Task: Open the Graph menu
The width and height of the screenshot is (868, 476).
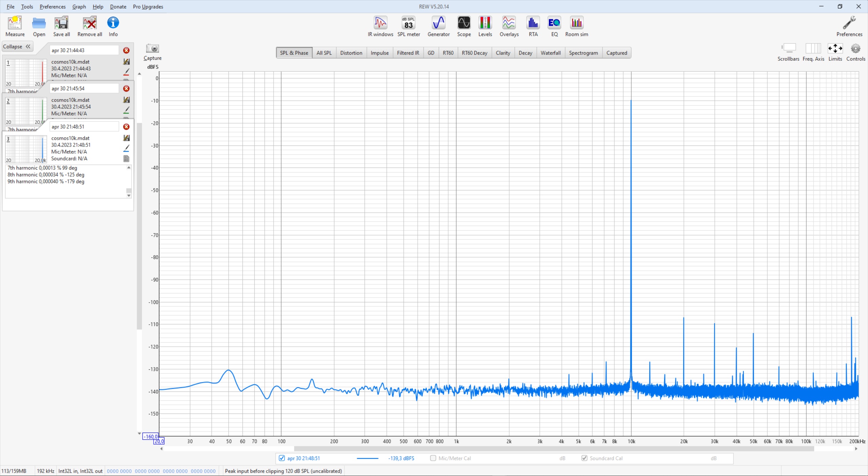Action: [79, 6]
